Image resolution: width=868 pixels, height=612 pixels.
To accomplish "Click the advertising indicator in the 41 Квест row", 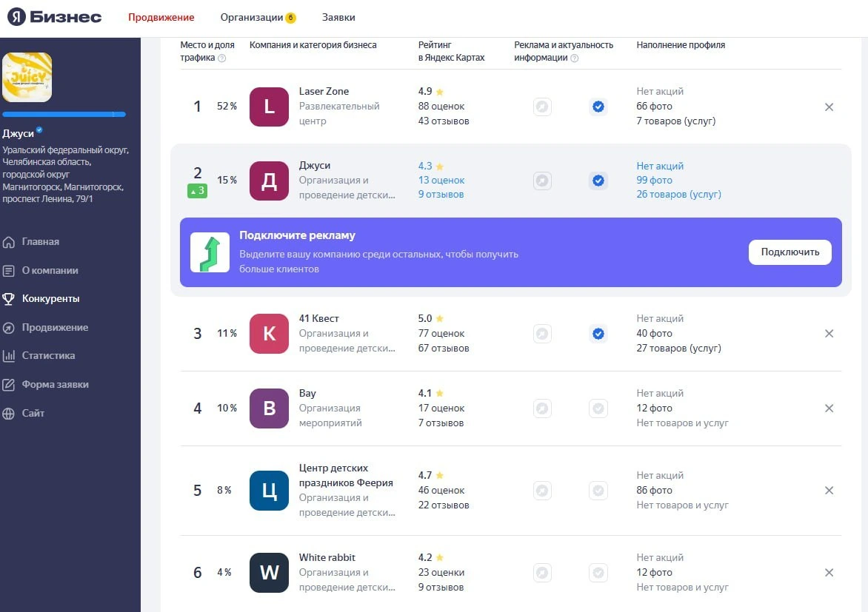I will point(542,334).
